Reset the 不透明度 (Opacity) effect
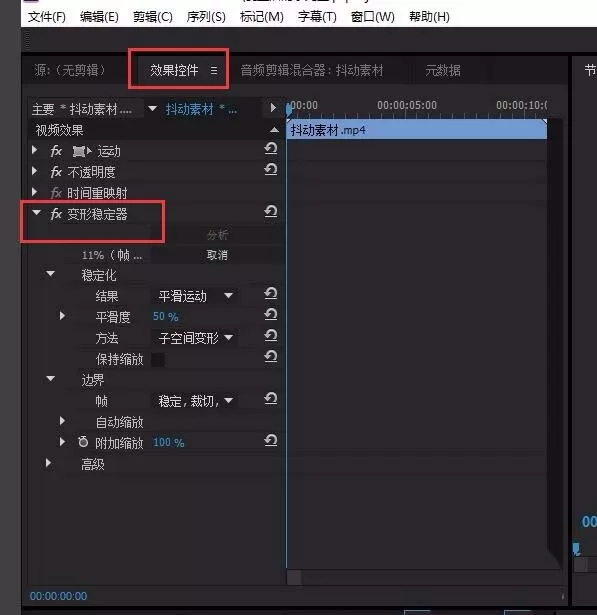 (271, 169)
